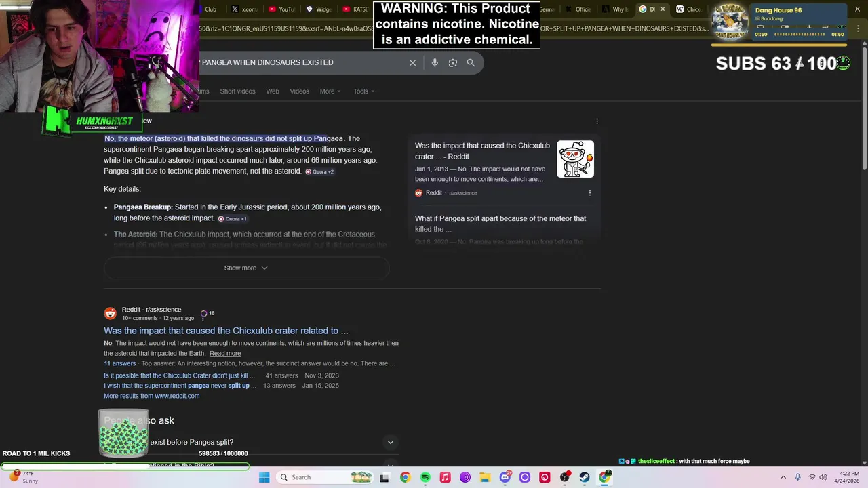Expand AI overview with Show more
This screenshot has height=488, width=868.
click(x=246, y=268)
